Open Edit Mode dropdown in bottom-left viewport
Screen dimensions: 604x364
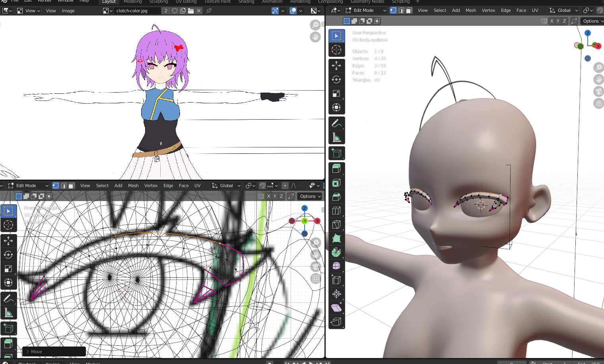coord(28,186)
